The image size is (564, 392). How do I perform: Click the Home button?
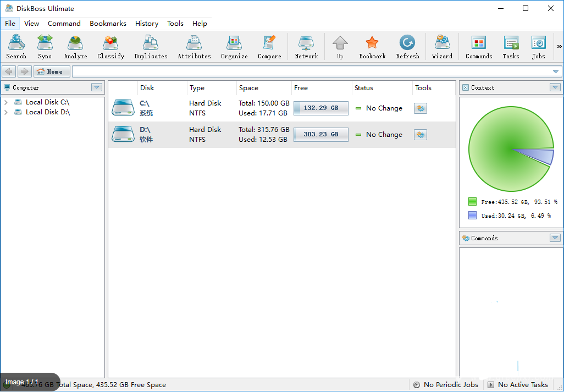tap(52, 71)
